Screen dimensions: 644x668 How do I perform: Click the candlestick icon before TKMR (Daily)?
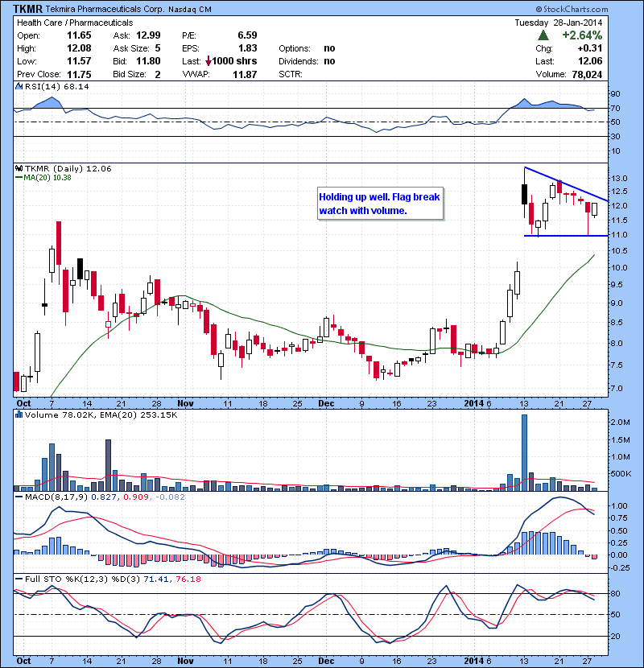(x=19, y=169)
